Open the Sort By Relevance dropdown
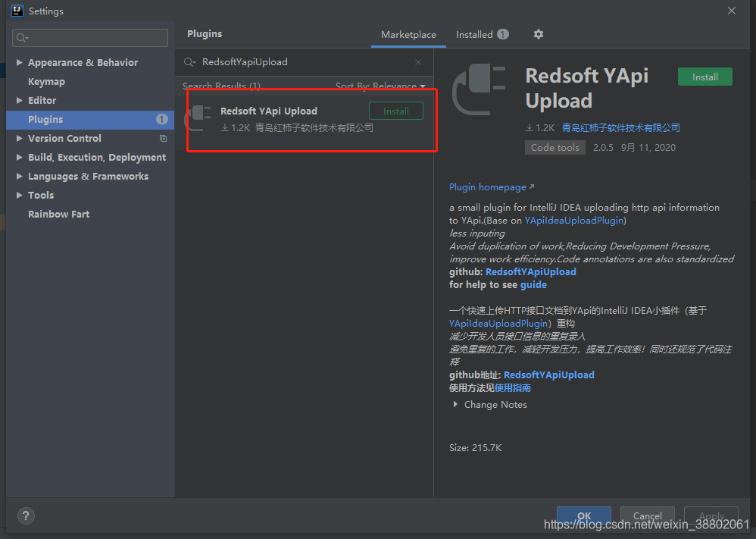The width and height of the screenshot is (756, 539). pos(380,86)
